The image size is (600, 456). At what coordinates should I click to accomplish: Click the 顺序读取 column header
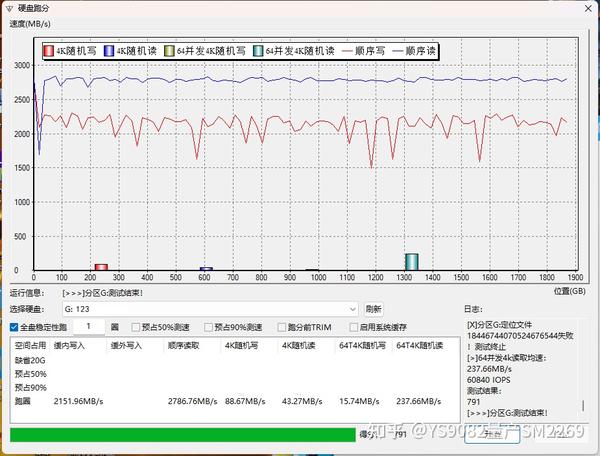[x=183, y=345]
